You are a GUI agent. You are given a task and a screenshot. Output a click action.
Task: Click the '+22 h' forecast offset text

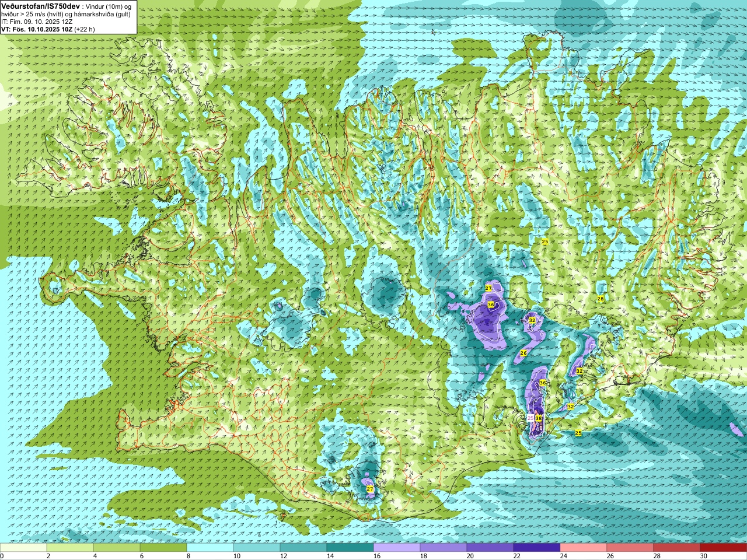[85, 29]
